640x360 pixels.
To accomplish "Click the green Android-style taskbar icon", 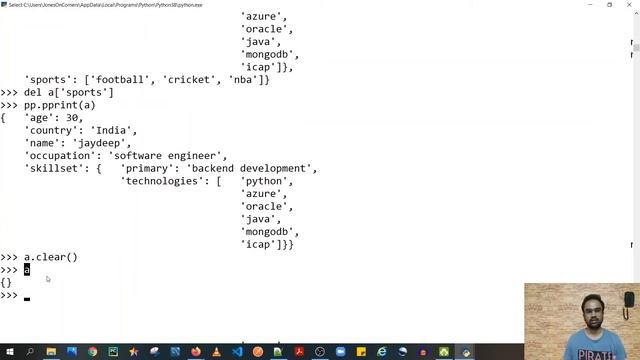I will (444, 351).
